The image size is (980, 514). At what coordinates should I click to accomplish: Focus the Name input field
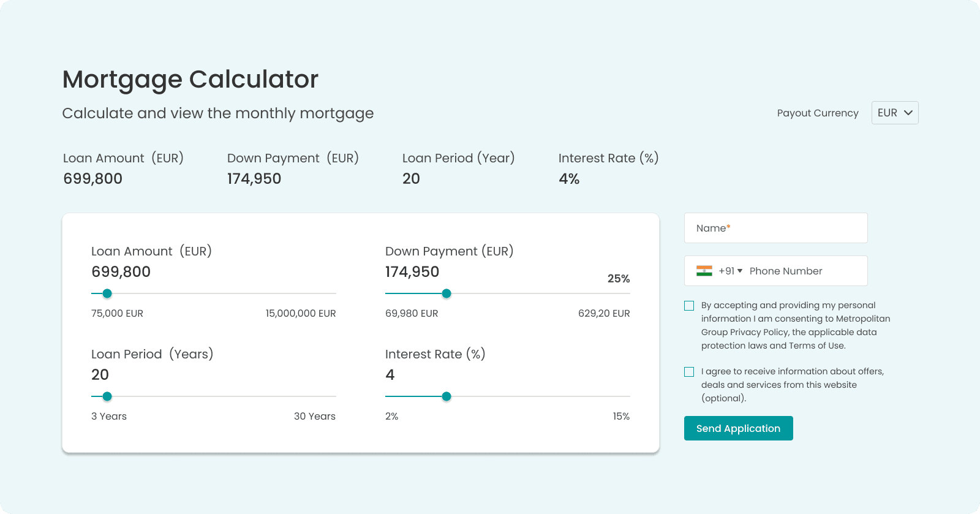pos(775,228)
